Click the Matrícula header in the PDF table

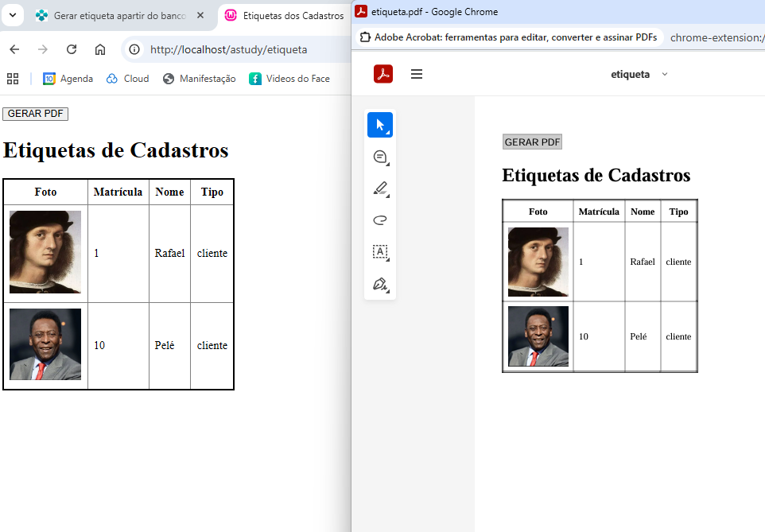[599, 212]
